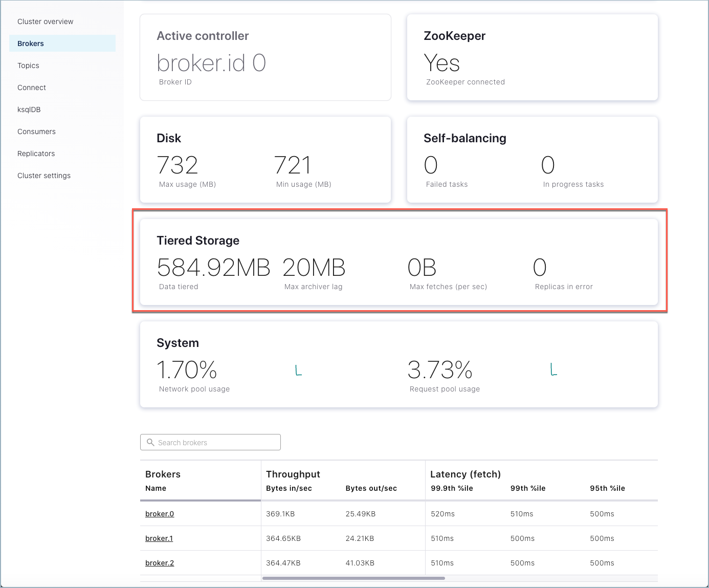The height and width of the screenshot is (588, 709).
Task: Select Brokers in the sidebar
Action: click(31, 43)
